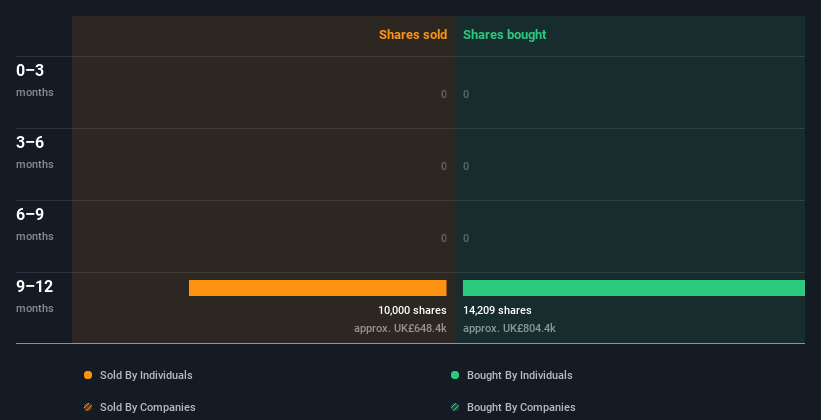Screen dimensions: 821x420
Task: Click the 14,209 shares value label
Action: [x=497, y=310]
